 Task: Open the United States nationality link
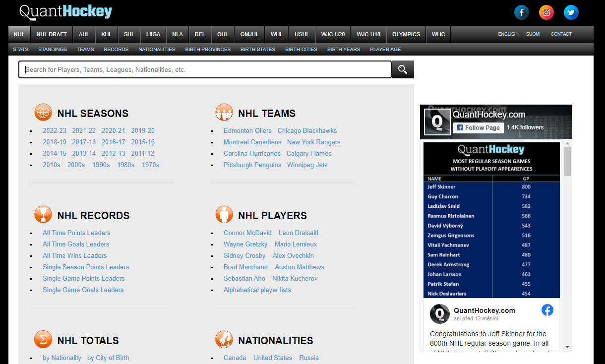pyautogui.click(x=273, y=358)
